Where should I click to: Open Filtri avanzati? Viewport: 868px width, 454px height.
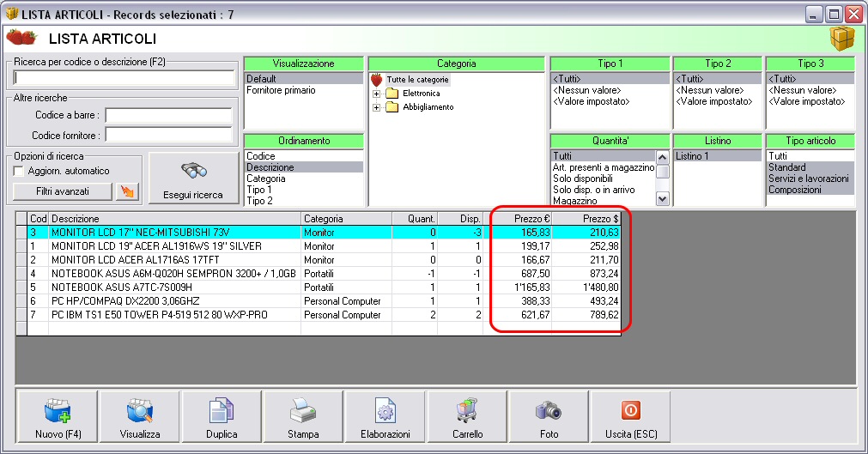[x=63, y=191]
